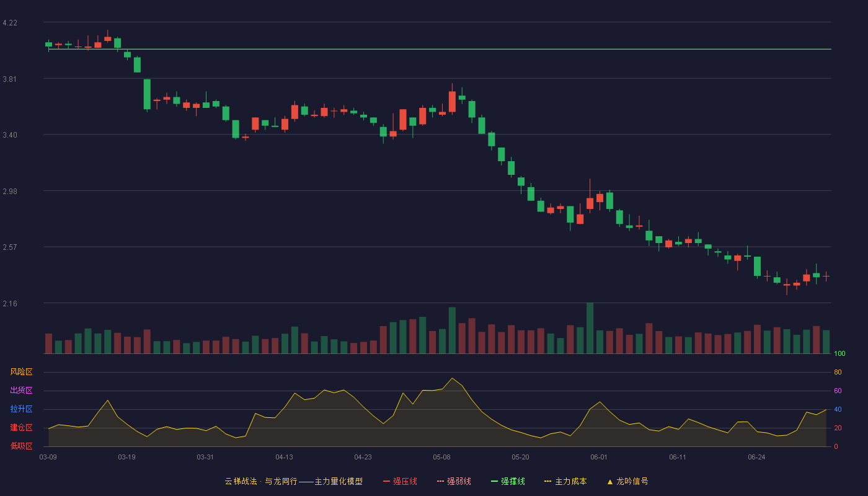Click the 2.57 price axis label
868x496 pixels.
10,247
